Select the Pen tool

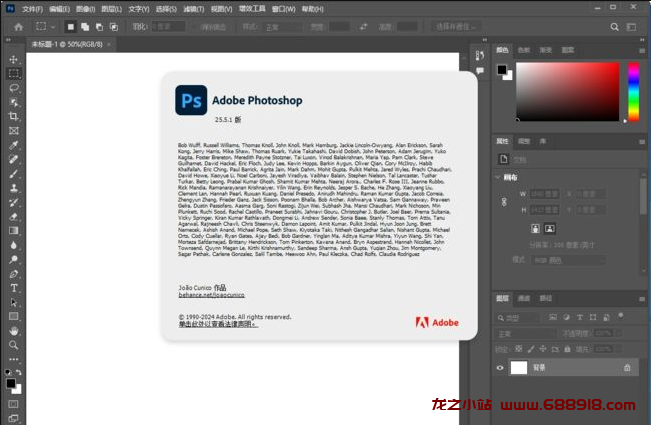14,274
